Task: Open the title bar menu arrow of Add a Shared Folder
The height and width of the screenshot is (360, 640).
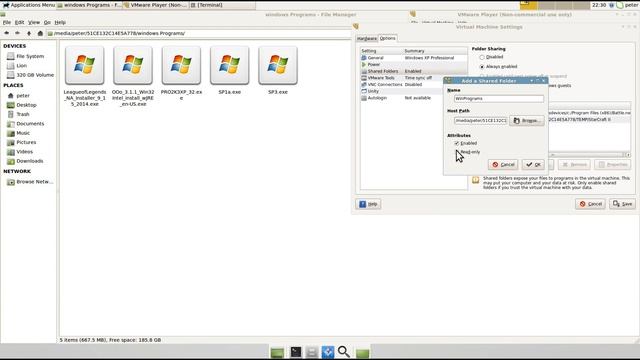Action: click(x=532, y=81)
